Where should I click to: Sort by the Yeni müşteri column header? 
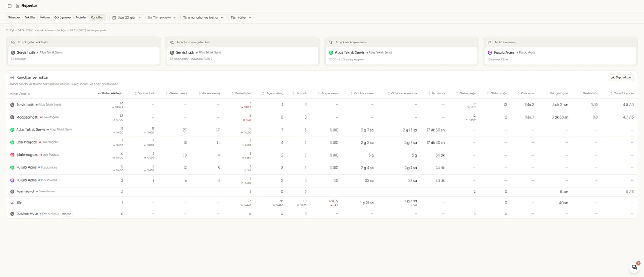point(241,94)
